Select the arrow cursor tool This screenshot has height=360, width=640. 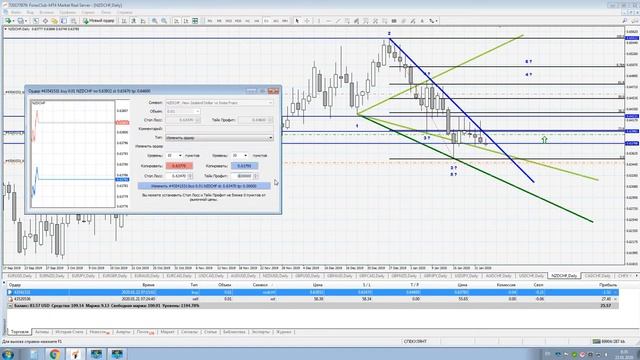[297, 21]
